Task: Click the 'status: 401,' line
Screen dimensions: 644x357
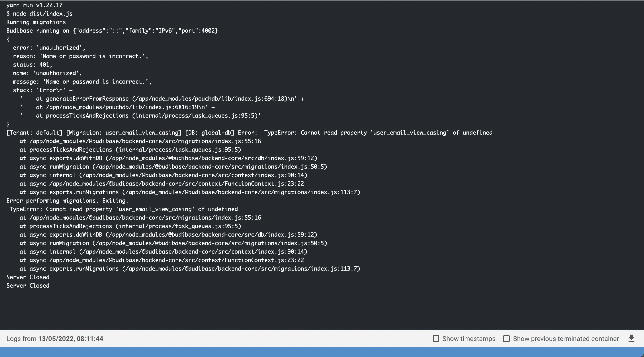Action: point(33,64)
